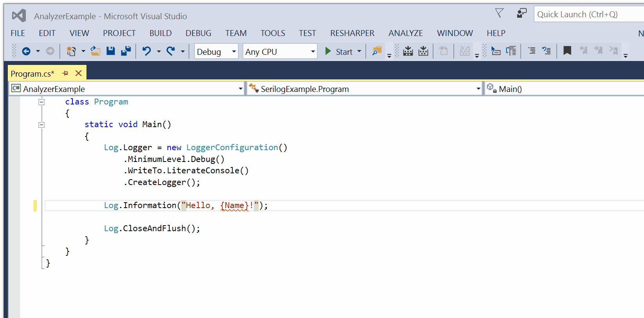Click the feedback icon in title bar
This screenshot has width=644, height=318.
pos(522,13)
